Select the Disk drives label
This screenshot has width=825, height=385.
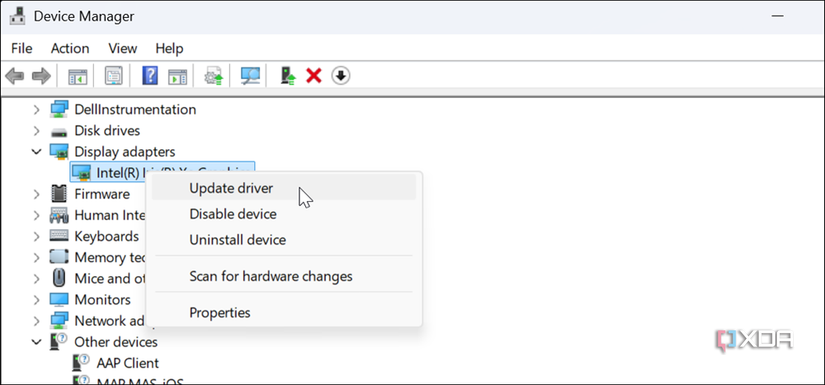coord(107,130)
